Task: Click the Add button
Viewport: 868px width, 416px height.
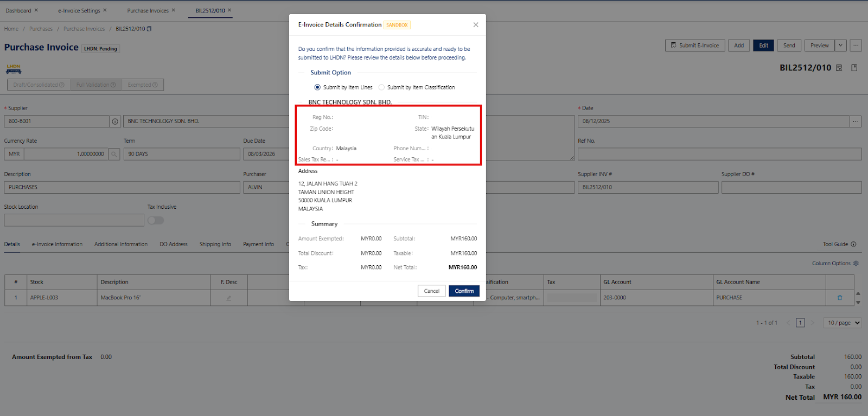Action: point(739,46)
